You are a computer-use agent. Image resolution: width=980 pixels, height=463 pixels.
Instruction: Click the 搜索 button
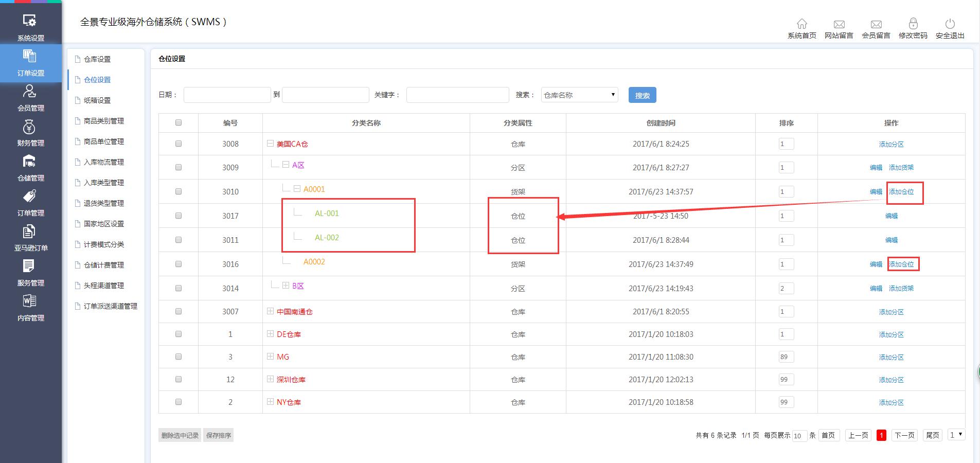pyautogui.click(x=642, y=95)
